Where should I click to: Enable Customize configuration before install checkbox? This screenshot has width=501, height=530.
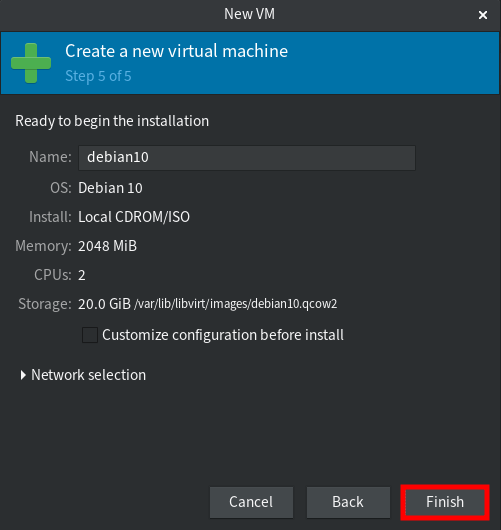(x=90, y=335)
